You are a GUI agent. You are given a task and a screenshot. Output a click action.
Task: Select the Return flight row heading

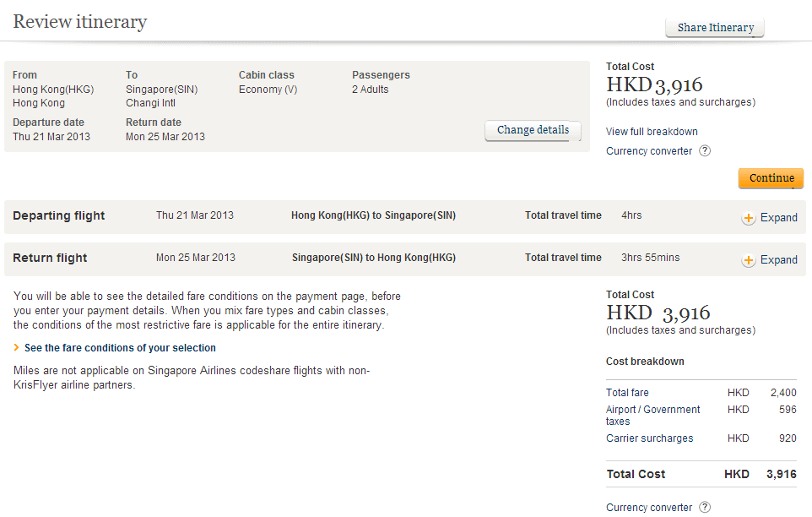click(50, 258)
